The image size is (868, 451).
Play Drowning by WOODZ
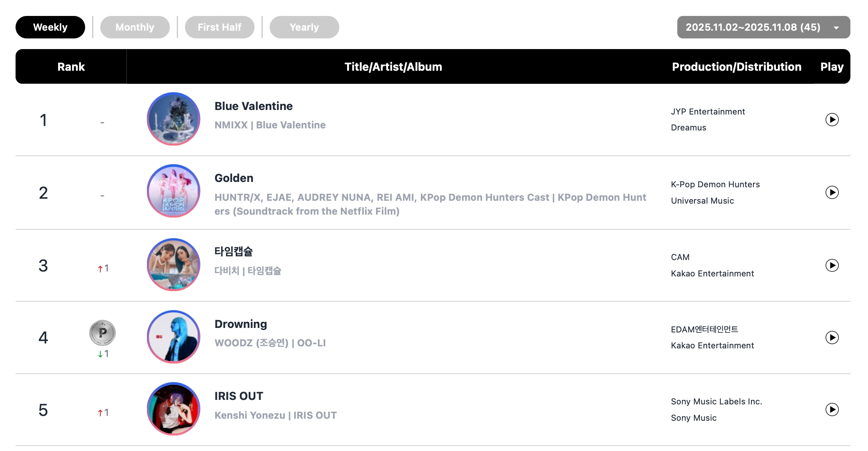tap(832, 337)
